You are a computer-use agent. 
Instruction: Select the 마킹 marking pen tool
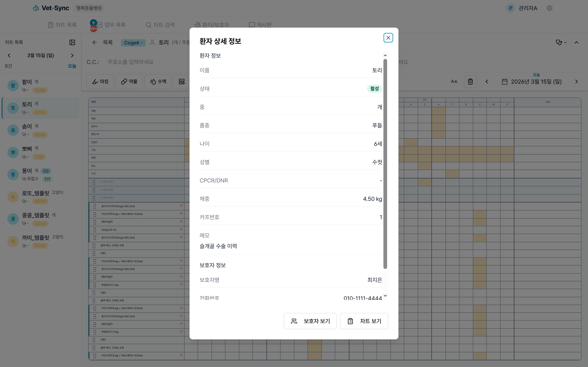point(100,82)
